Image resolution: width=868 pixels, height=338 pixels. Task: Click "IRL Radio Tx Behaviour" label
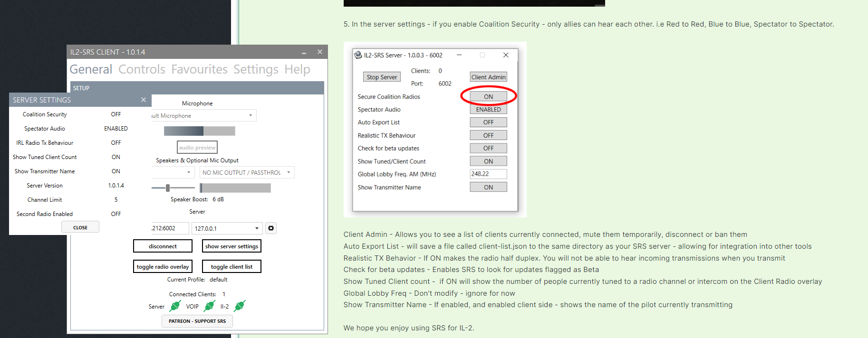pos(45,143)
